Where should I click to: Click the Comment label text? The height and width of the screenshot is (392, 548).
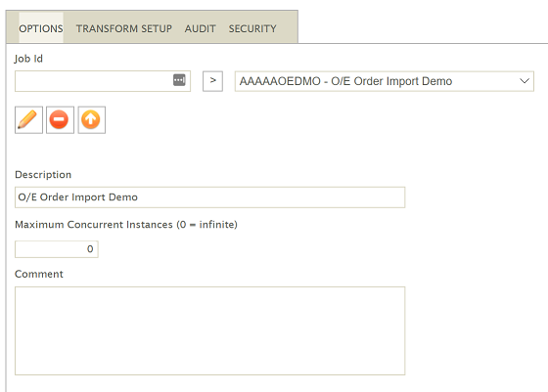[x=39, y=274]
